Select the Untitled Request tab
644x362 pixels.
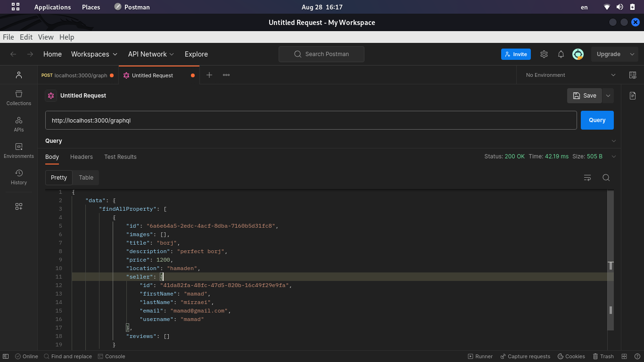pyautogui.click(x=159, y=75)
